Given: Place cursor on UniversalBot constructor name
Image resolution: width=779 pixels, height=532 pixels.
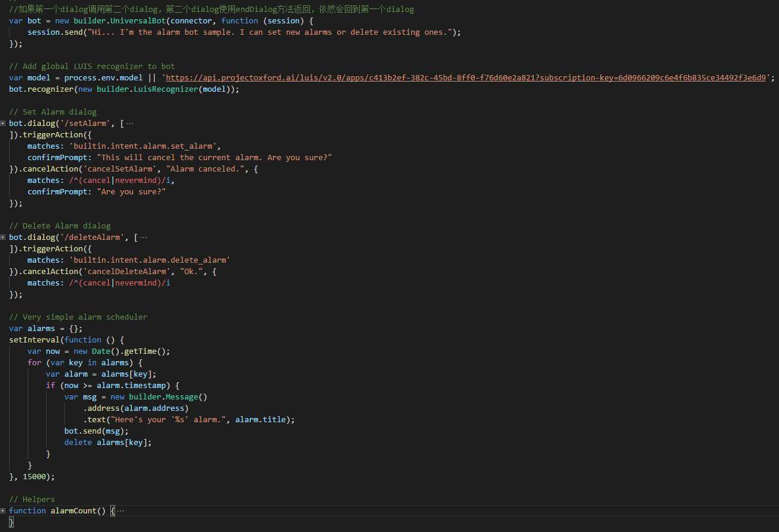Looking at the screenshot, I should coord(139,21).
